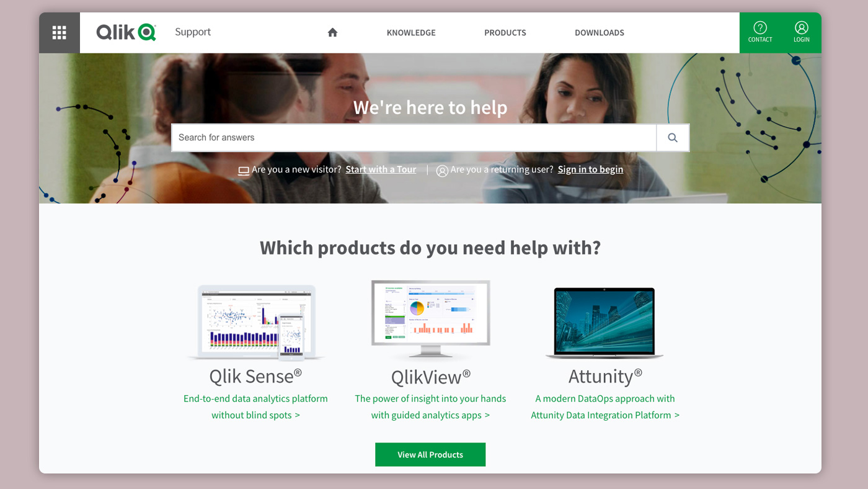The width and height of the screenshot is (868, 489).
Task: Click the user icon beside returning user
Action: coord(442,171)
